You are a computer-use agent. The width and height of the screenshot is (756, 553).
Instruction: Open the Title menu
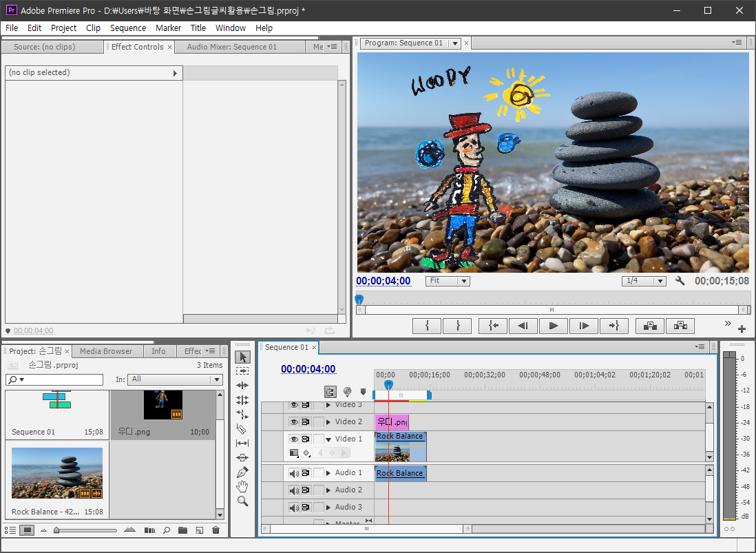[198, 28]
